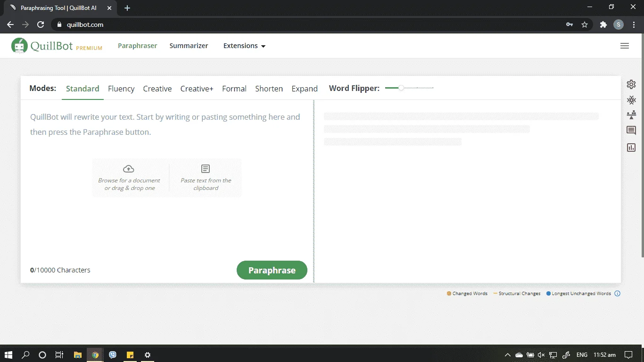The image size is (644, 362).
Task: Open the Paraphraser page
Action: [x=138, y=46]
